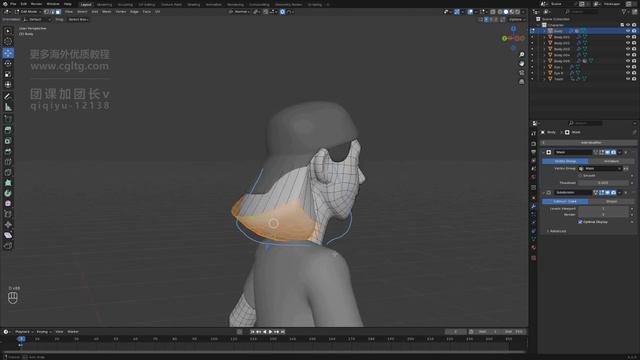640x360 pixels.
Task: Click Catmull-Clark subdivision button
Action: pos(565,201)
